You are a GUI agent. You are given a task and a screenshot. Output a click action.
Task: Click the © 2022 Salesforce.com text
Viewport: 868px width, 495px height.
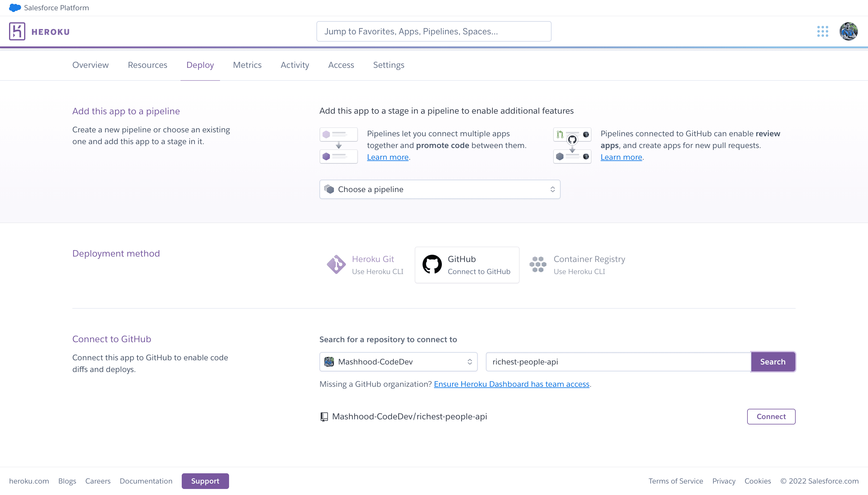(819, 481)
